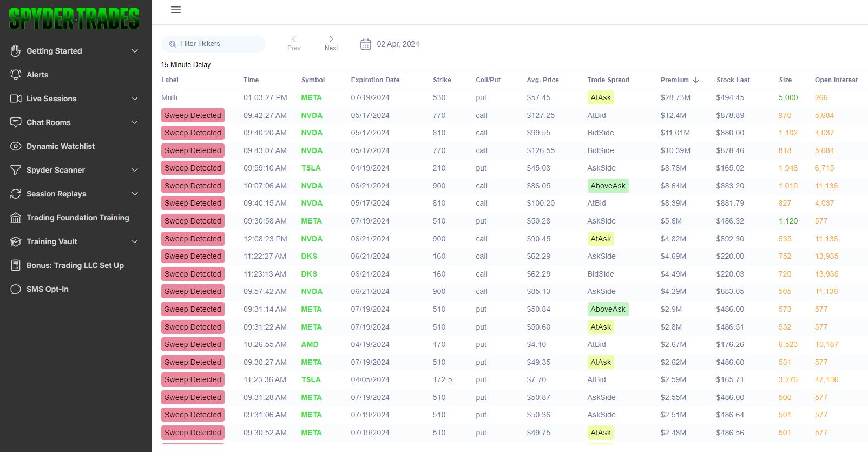The height and width of the screenshot is (452, 868).
Task: Click DKS symbol at 11:22:27 AM
Action: pos(309,256)
